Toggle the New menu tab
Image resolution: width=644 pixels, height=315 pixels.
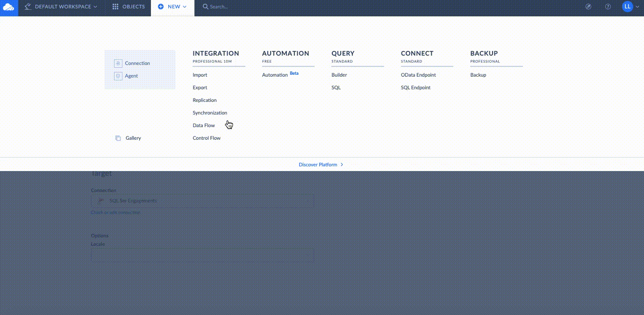click(172, 7)
